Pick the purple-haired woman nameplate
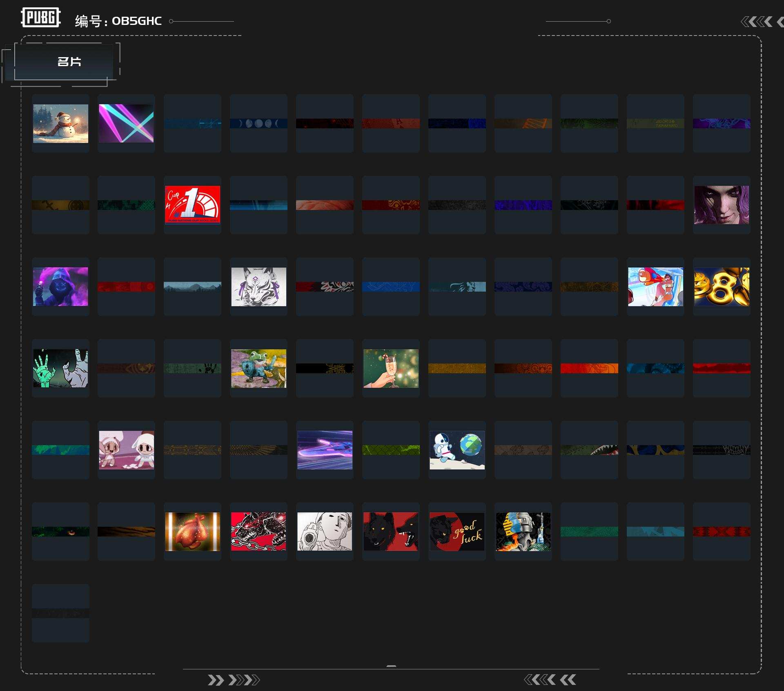Image resolution: width=784 pixels, height=691 pixels. pyautogui.click(x=722, y=205)
